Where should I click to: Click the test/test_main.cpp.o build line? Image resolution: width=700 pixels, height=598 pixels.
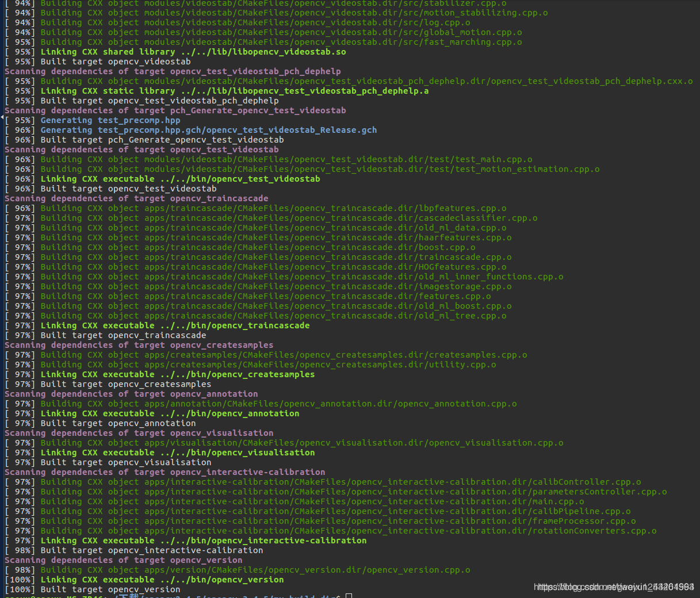(x=269, y=159)
